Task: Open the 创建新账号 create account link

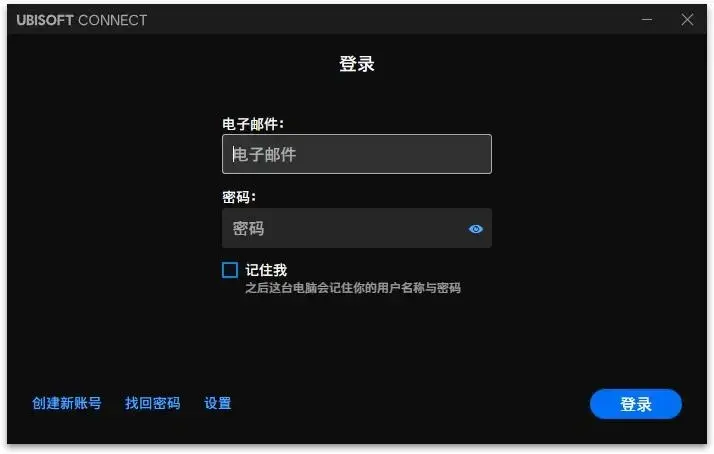Action: click(x=66, y=403)
